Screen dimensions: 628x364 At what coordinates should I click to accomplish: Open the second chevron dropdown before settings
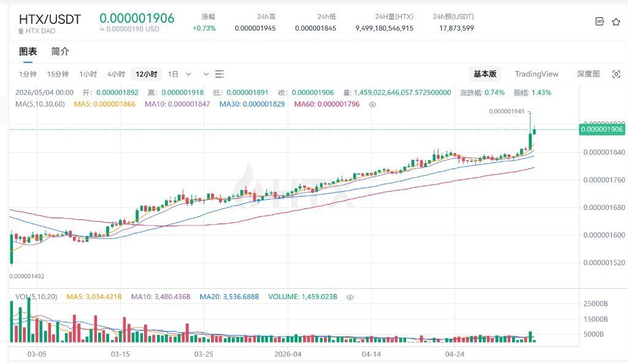206,74
